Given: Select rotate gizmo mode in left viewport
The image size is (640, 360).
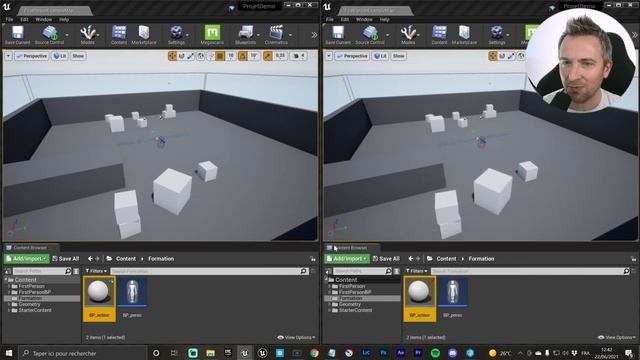Looking at the screenshot, I should pos(182,56).
